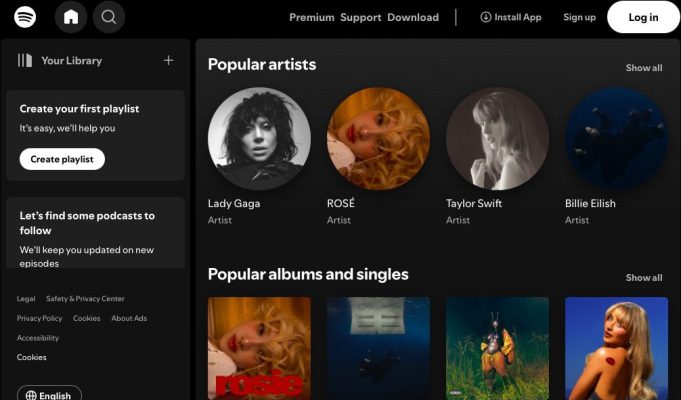Click Let's find some podcasts to follow
Viewport: 681px width, 400px height.
87,223
